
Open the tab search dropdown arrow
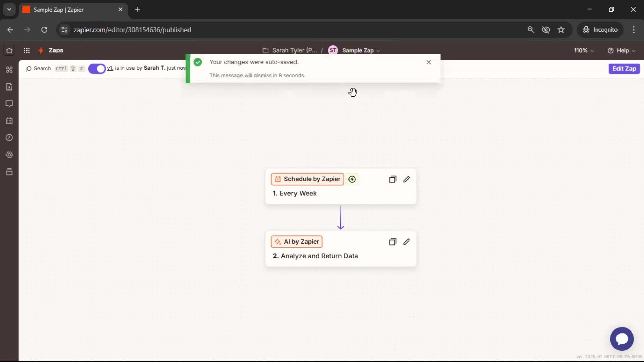click(x=9, y=10)
